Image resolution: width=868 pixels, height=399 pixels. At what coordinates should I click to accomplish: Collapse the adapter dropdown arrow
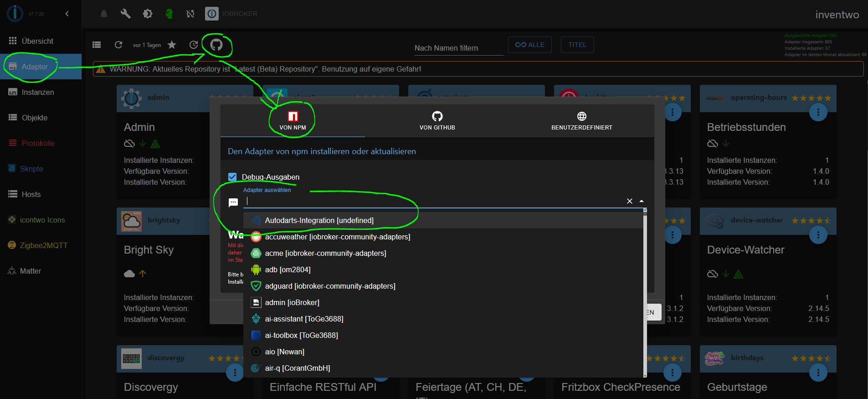(x=642, y=201)
